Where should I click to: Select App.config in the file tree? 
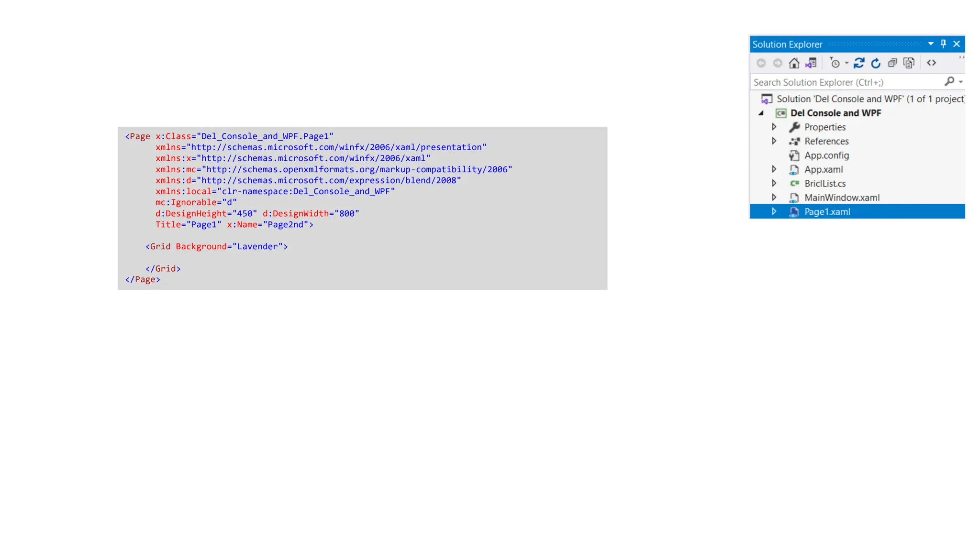pyautogui.click(x=826, y=155)
